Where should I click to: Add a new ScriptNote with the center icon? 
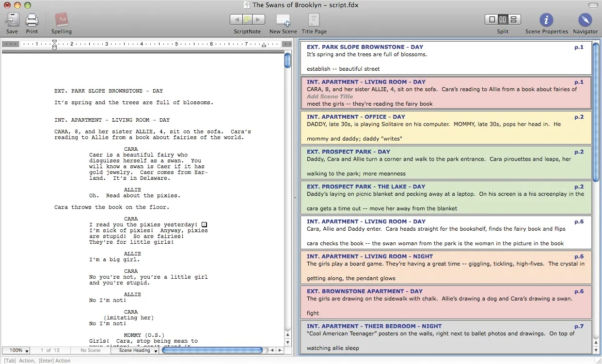click(x=248, y=19)
